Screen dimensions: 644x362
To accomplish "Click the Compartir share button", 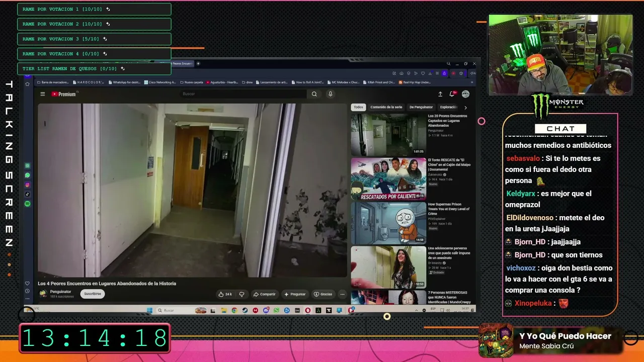I will click(x=265, y=294).
